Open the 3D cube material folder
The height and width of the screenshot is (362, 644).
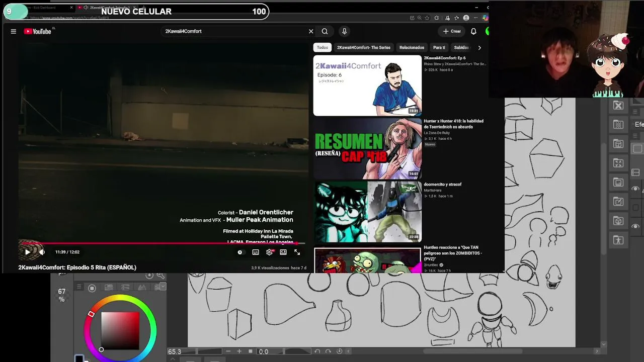click(618, 221)
